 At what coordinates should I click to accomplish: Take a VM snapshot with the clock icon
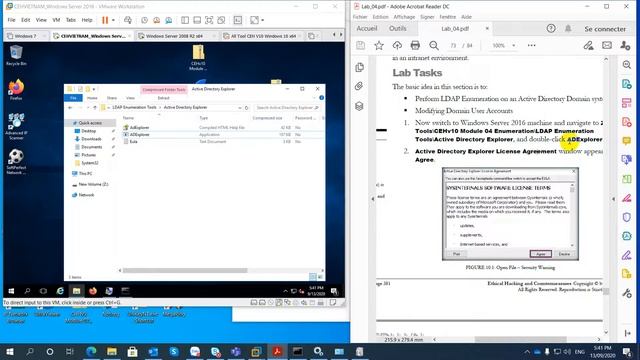144,20
